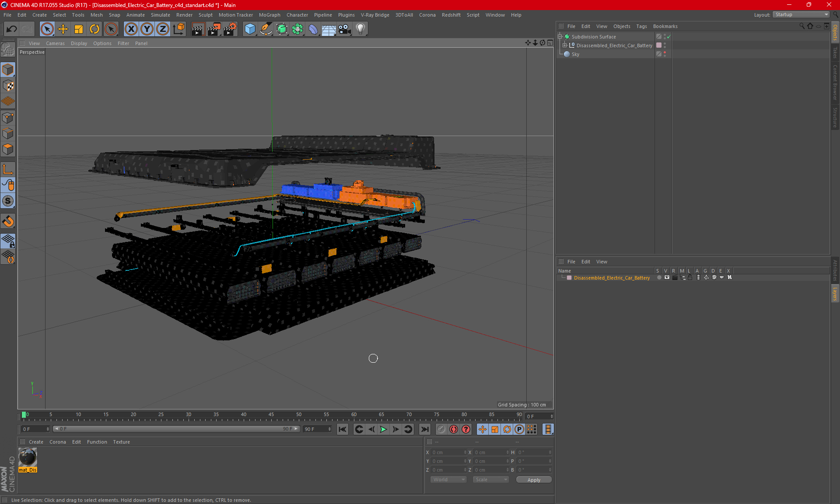Select the mat_Dis material thumbnail
This screenshot has height=504, width=840.
tap(28, 458)
